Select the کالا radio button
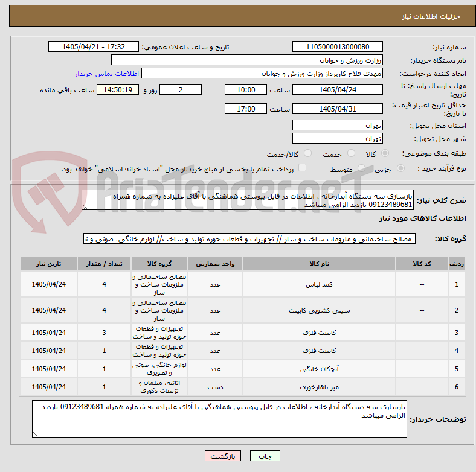The width and height of the screenshot is (476, 472). click(385, 153)
